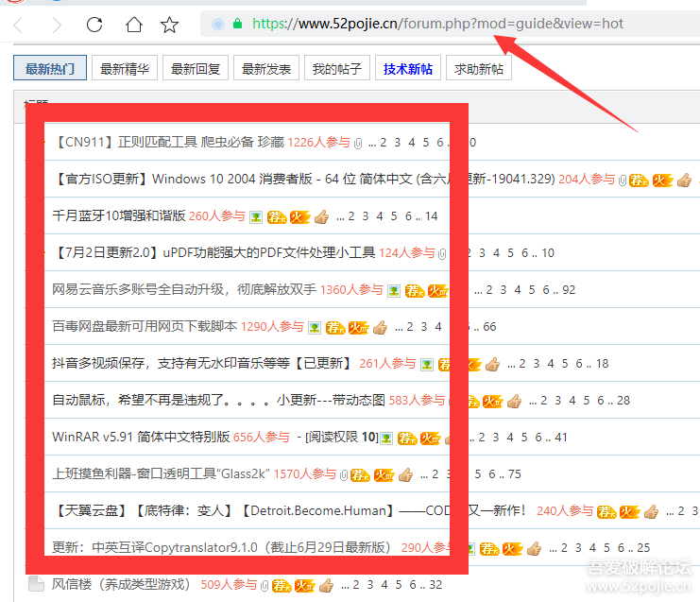Open the Windows 10 2004 消费者版 thread
Screen dimensions: 700x602
click(x=303, y=179)
